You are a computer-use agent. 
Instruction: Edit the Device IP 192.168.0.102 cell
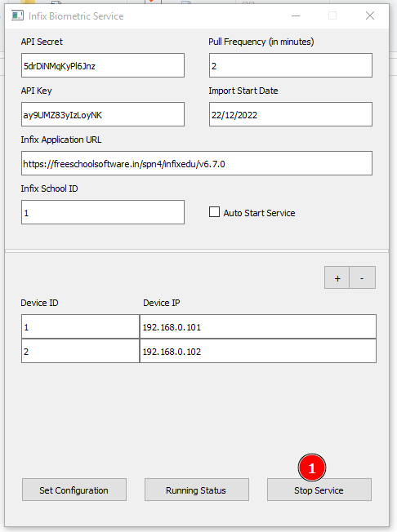[258, 351]
